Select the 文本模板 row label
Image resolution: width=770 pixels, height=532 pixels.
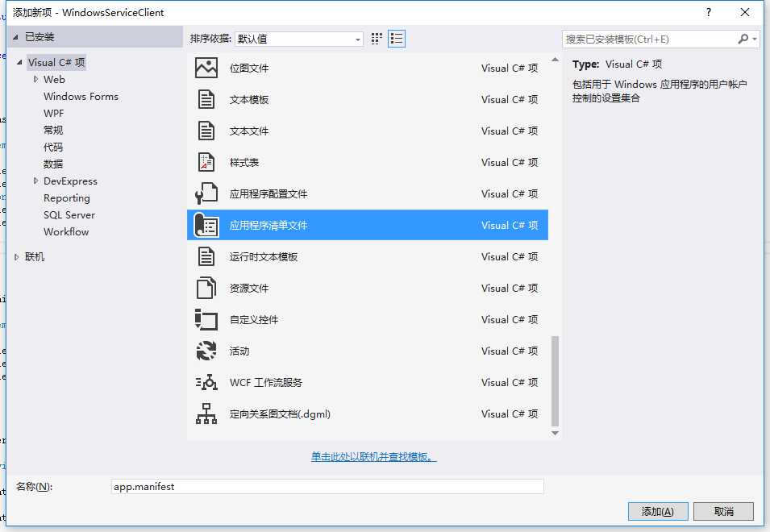coord(249,100)
